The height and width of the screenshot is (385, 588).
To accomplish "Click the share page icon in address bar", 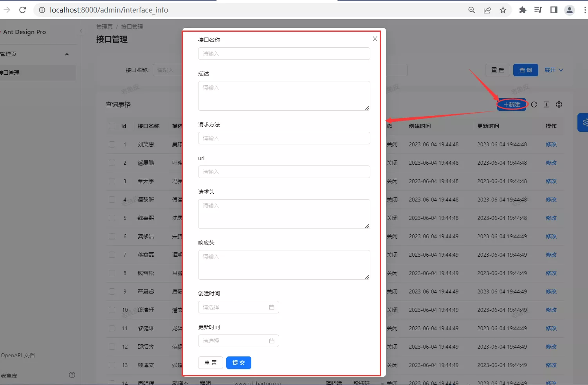I will (487, 10).
